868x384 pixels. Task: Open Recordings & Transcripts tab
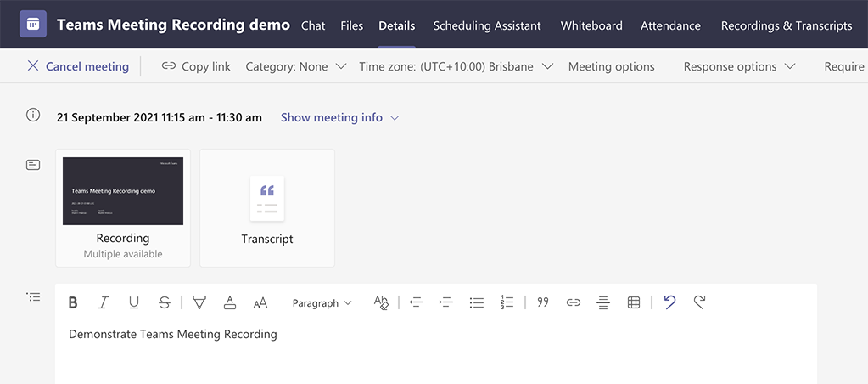click(787, 25)
